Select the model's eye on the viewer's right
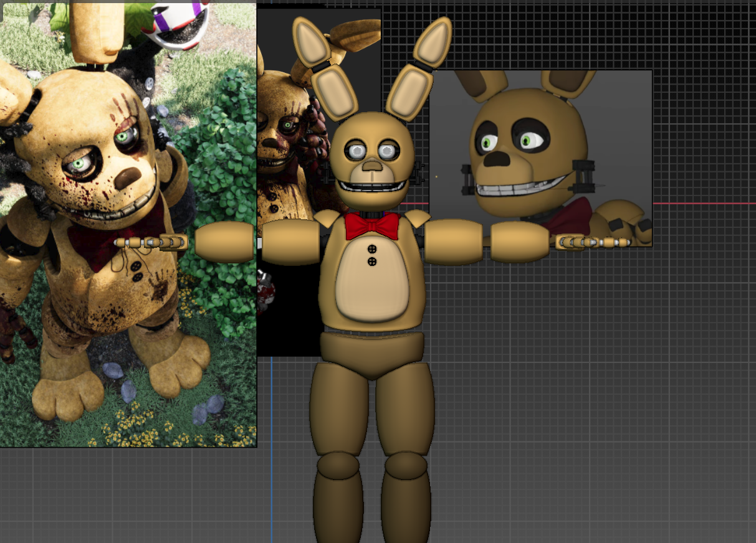Screen dimensions: 756x543 388,151
